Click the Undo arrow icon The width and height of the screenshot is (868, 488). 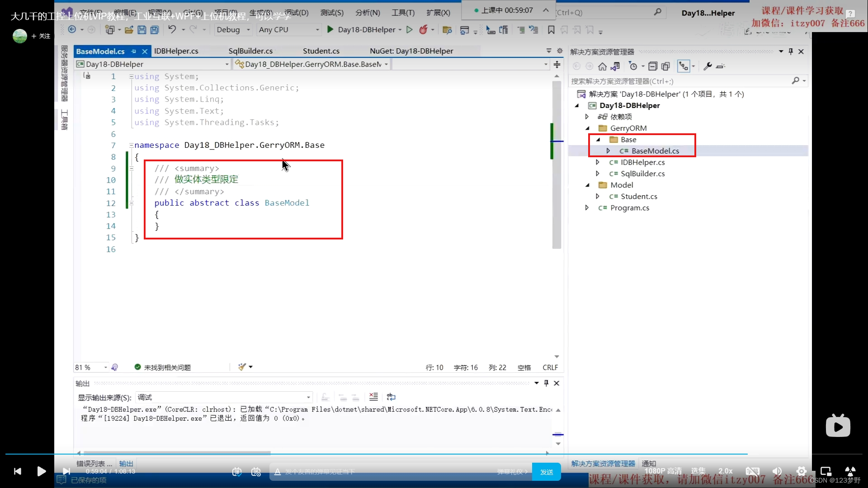tap(172, 30)
